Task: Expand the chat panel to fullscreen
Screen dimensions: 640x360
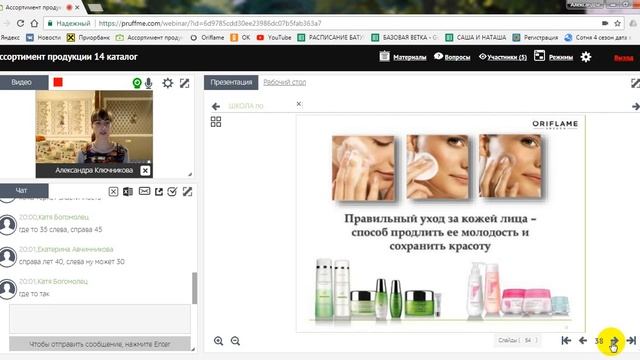Action: 187,191
